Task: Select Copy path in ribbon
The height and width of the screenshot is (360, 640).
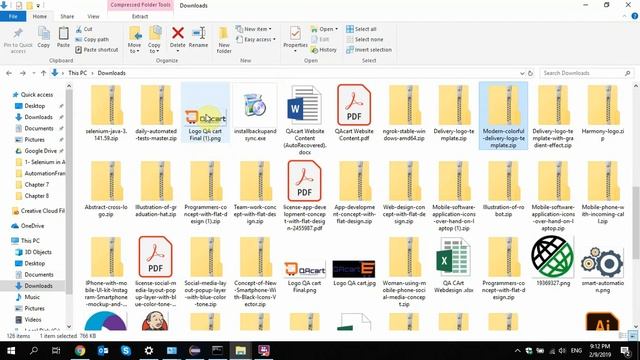Action: (92, 40)
